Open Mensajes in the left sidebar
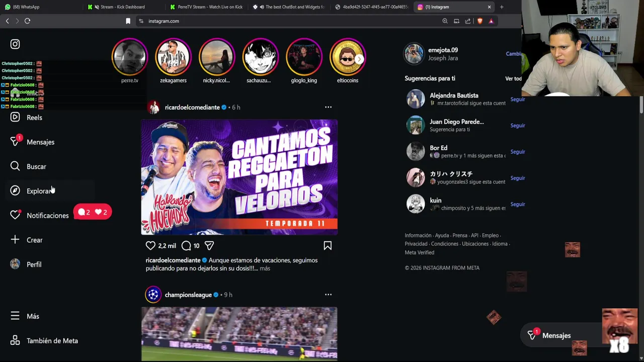Viewport: 644px width, 362px height. tap(33, 142)
